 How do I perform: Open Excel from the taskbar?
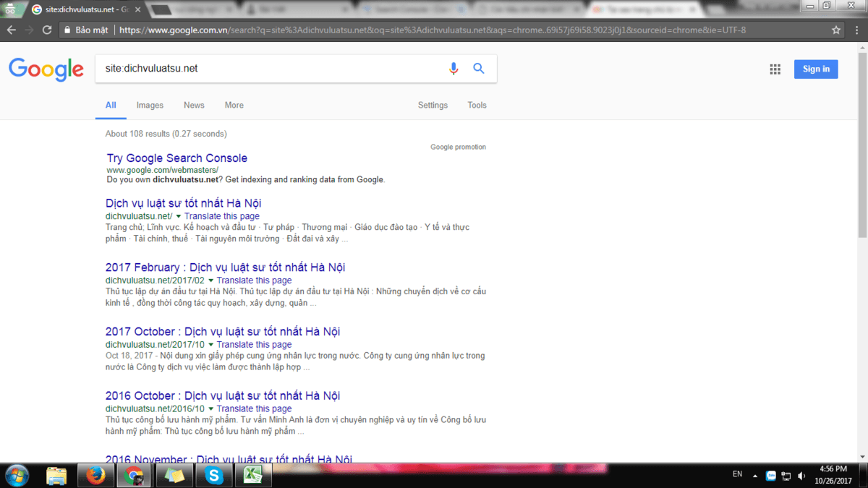tap(252, 476)
